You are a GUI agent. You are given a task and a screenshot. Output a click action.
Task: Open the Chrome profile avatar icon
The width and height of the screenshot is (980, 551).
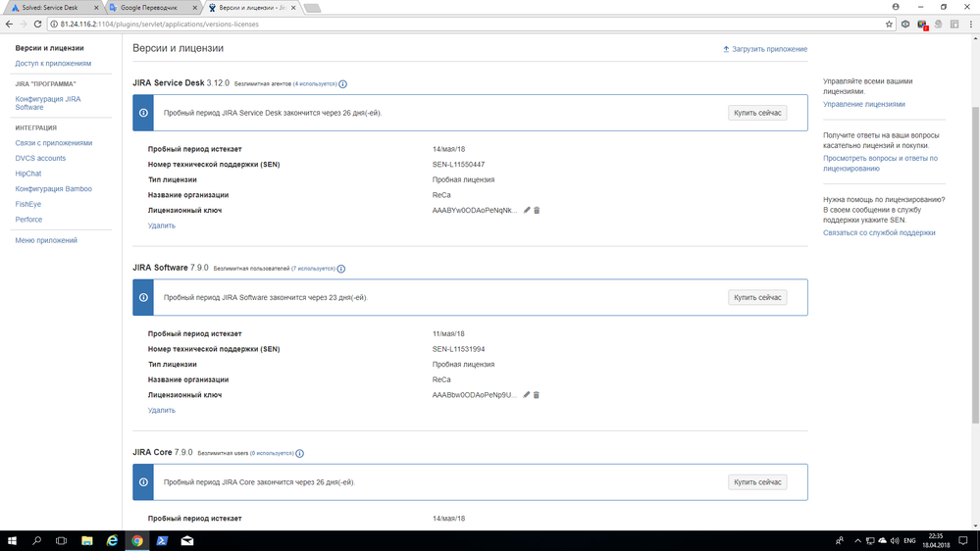pos(896,7)
